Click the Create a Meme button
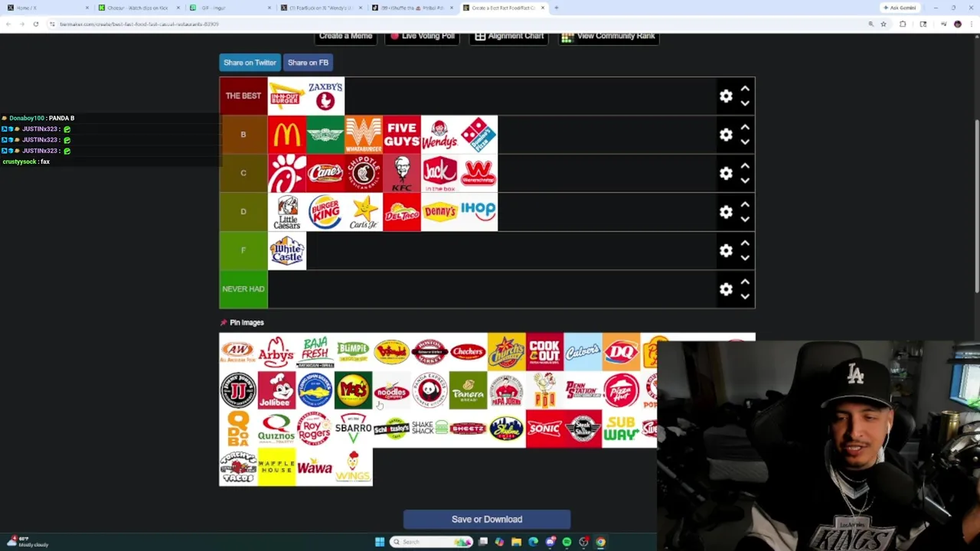Viewport: 980px width, 551px height. click(346, 36)
